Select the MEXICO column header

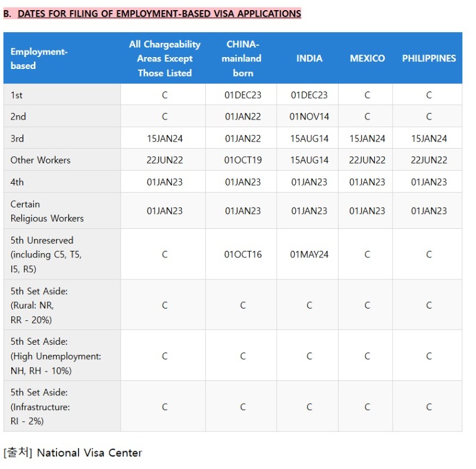pyautogui.click(x=367, y=58)
